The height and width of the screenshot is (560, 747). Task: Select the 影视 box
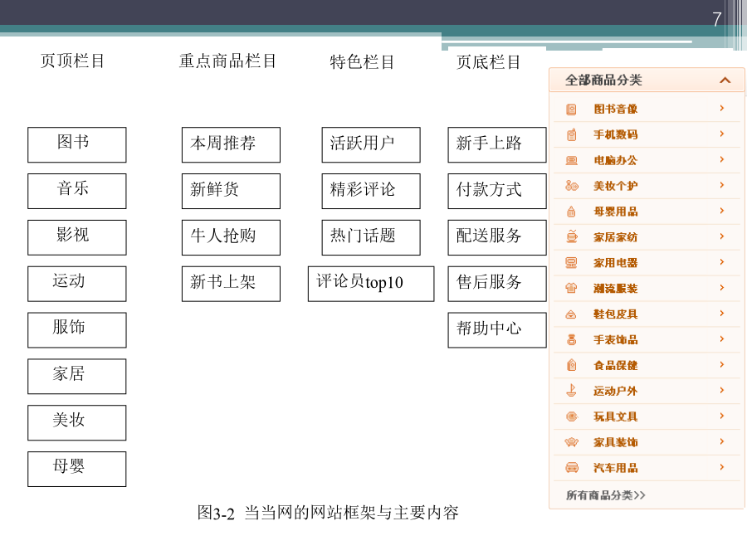(76, 237)
